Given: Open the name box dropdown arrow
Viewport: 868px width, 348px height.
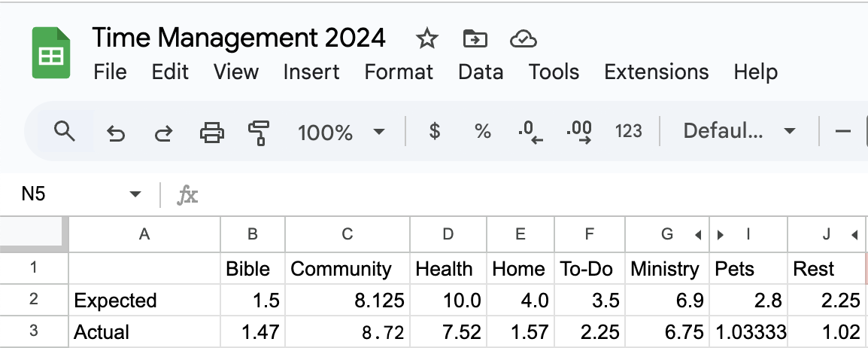Looking at the screenshot, I should pos(135,194).
